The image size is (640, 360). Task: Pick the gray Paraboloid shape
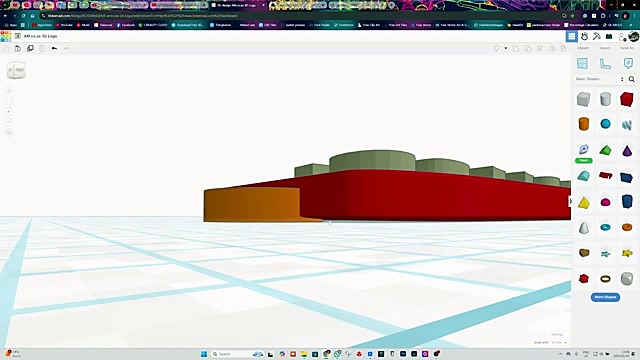click(x=584, y=228)
